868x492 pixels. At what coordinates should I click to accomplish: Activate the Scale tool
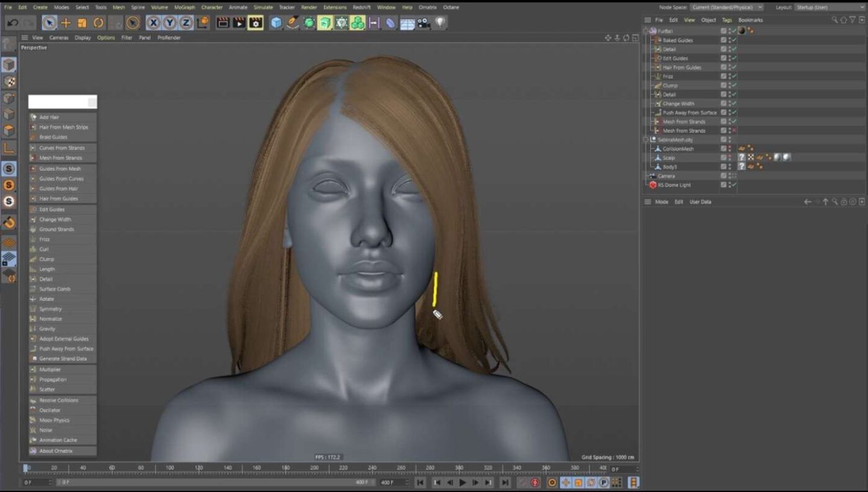(x=82, y=23)
